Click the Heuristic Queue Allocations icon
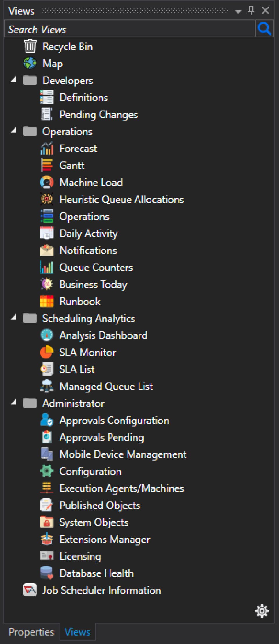The width and height of the screenshot is (279, 644). pyautogui.click(x=46, y=199)
